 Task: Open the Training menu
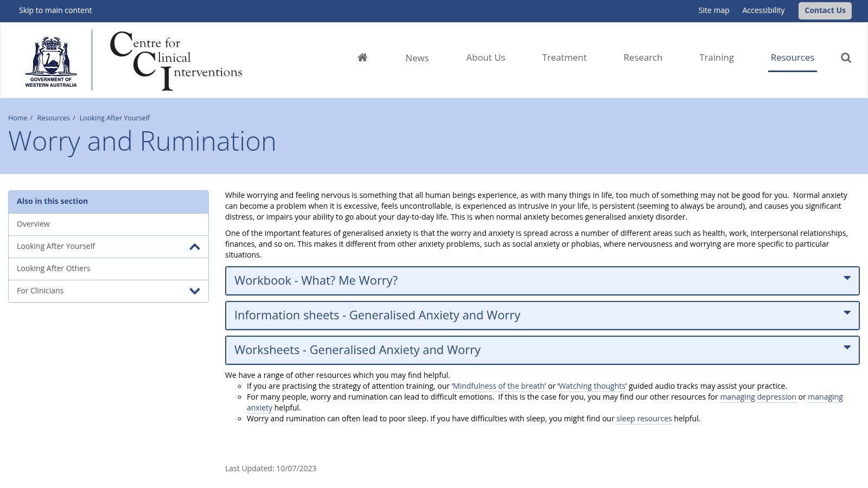point(716,57)
